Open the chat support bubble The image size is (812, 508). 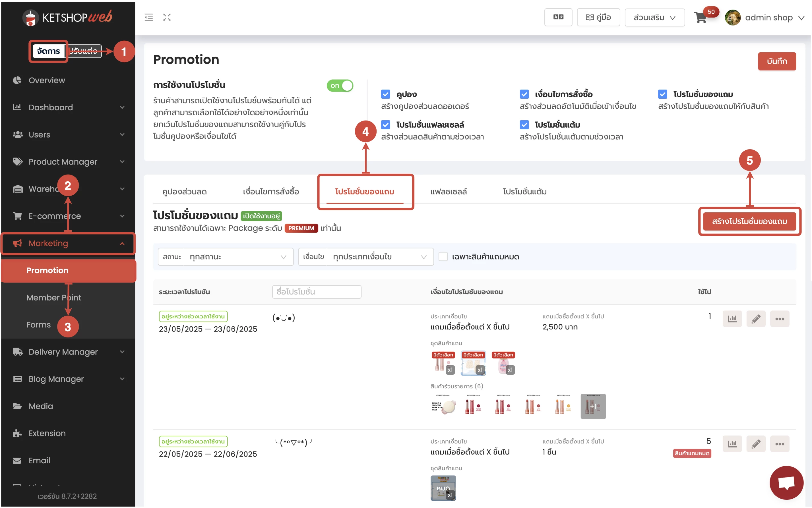tap(786, 482)
